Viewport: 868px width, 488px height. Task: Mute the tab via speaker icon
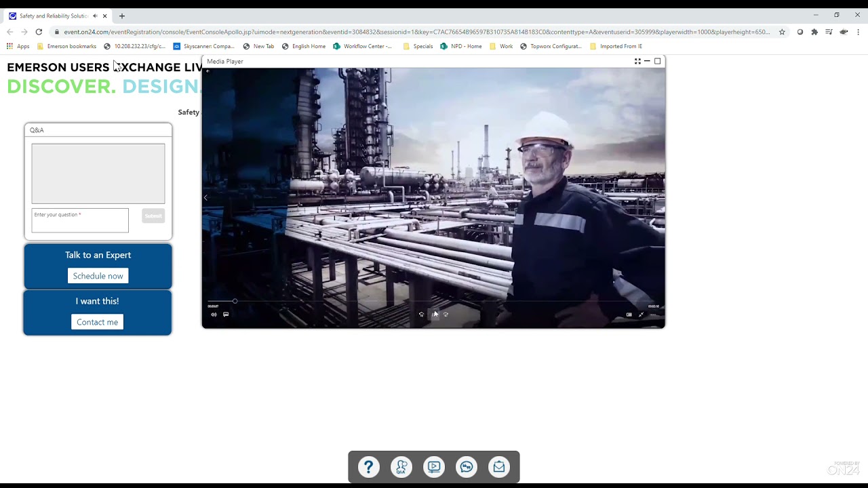click(95, 16)
